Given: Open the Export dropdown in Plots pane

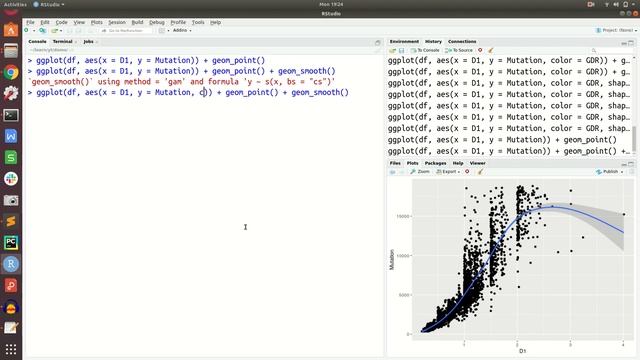Looking at the screenshot, I should click(x=448, y=172).
